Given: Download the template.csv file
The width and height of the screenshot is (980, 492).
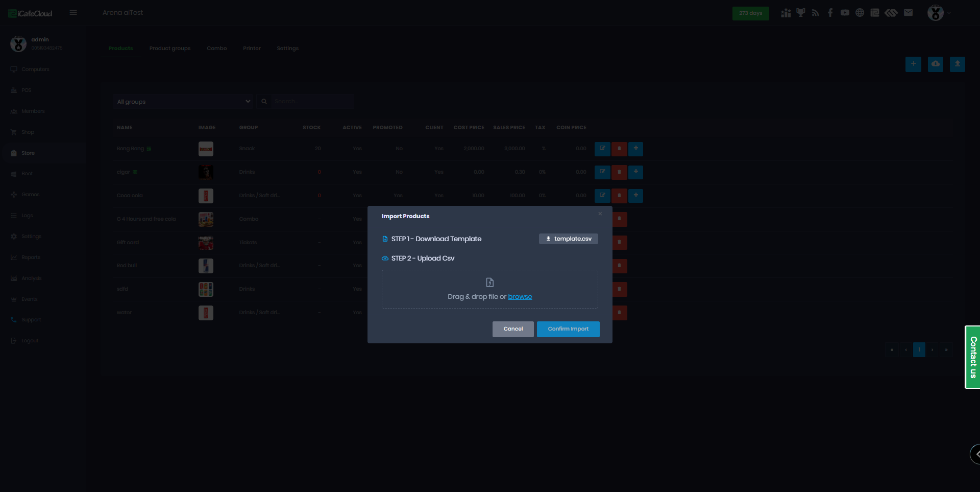Looking at the screenshot, I should click(x=569, y=239).
